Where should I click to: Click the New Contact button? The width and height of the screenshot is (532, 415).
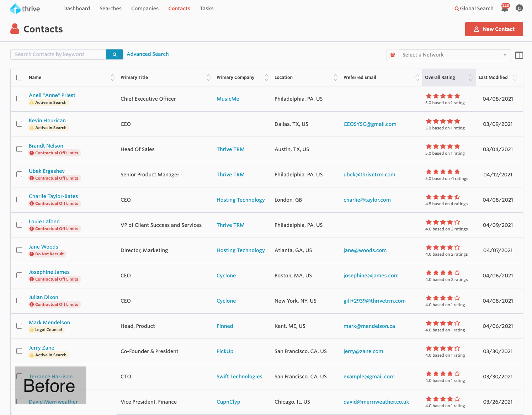(494, 29)
